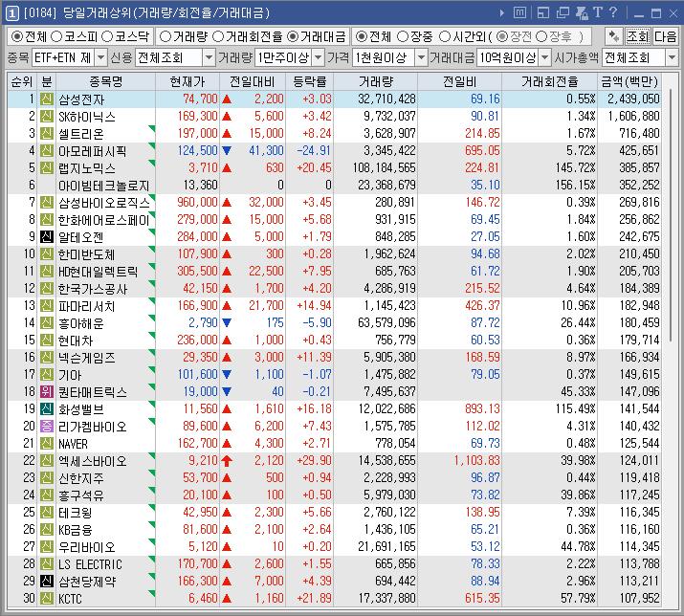Open help with the question mark icon
The height and width of the screenshot is (616, 684).
point(613,12)
